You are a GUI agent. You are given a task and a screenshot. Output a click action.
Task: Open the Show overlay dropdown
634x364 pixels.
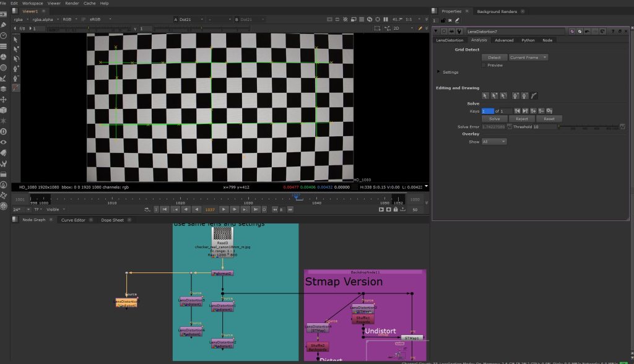pos(493,142)
